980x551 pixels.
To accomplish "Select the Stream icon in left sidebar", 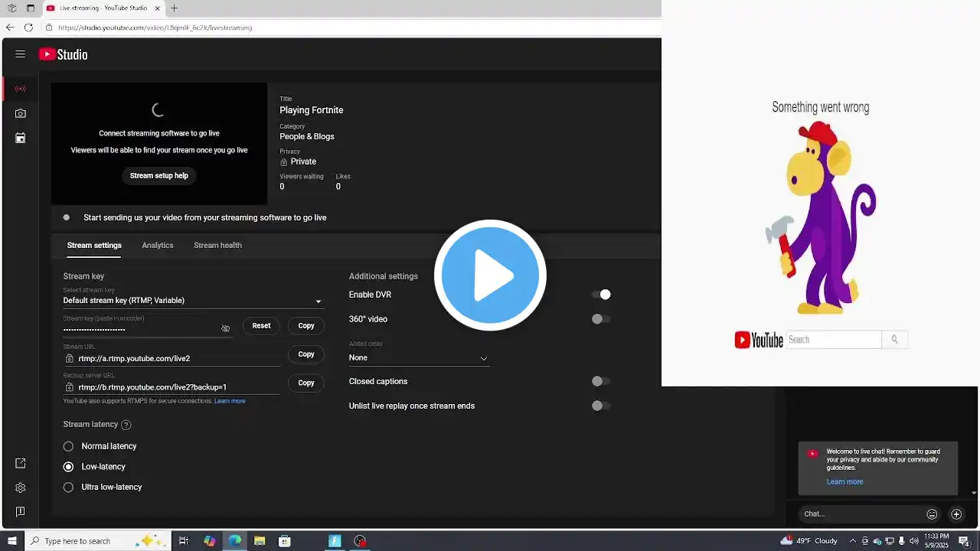I will (x=21, y=89).
